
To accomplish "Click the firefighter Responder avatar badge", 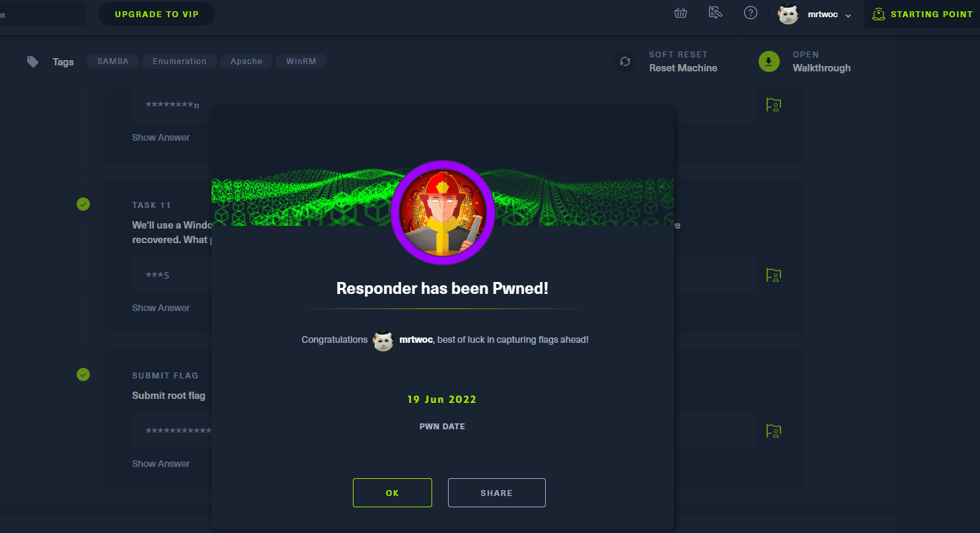I will pos(442,212).
